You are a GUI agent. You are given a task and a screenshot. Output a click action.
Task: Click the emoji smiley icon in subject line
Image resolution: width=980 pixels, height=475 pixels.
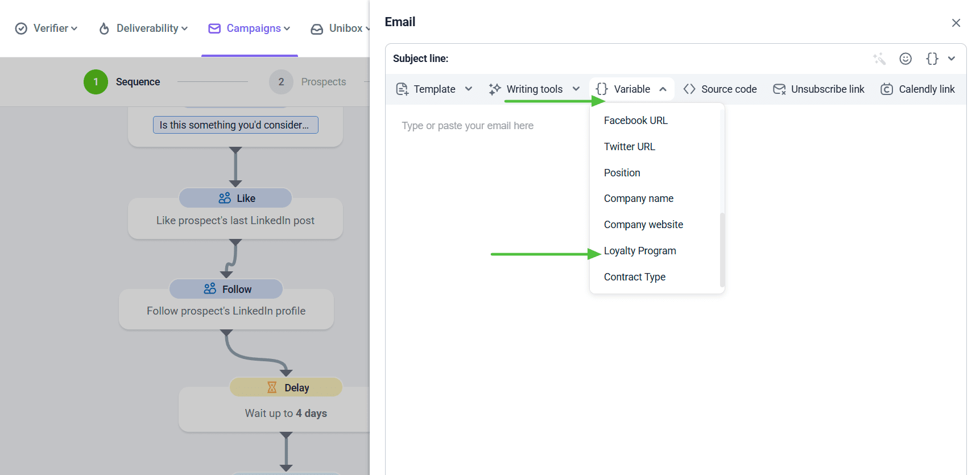[905, 59]
